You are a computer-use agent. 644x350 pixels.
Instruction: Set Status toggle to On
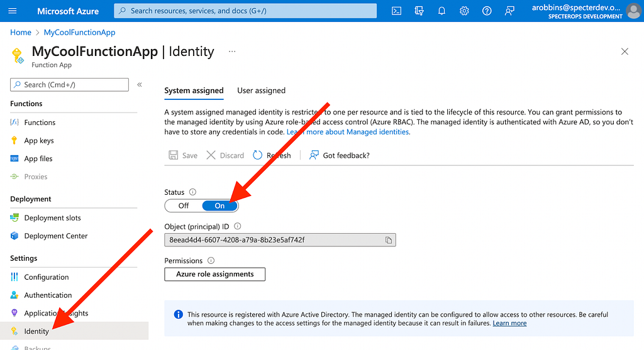click(219, 205)
